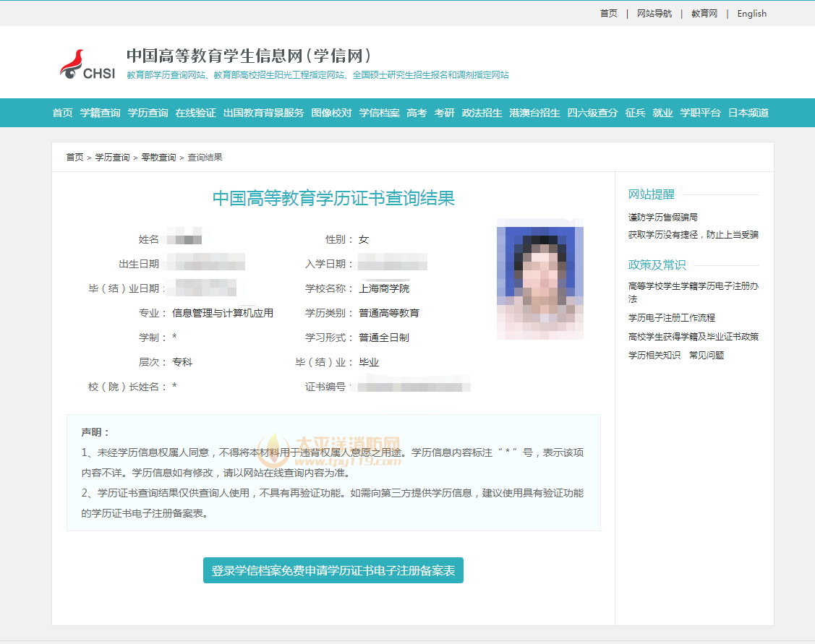
Task: Select 首页 in teal navigation bar
Action: [62, 113]
